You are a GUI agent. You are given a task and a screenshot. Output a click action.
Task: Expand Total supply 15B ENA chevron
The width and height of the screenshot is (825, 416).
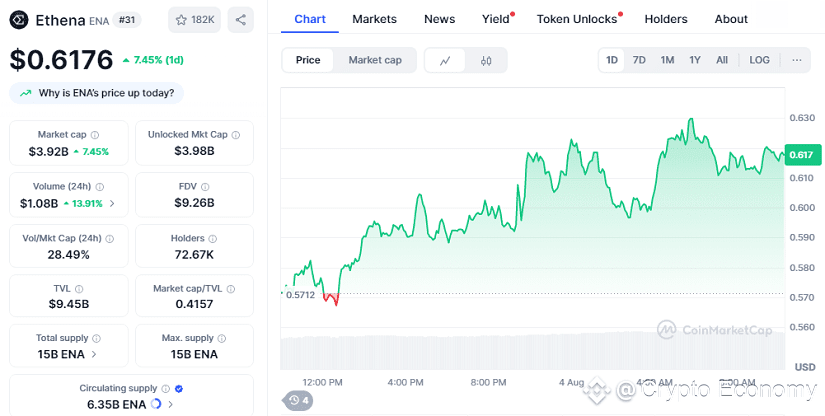[94, 354]
